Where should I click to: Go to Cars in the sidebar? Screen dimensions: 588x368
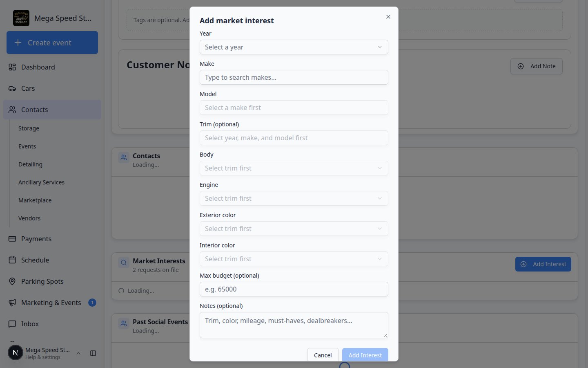pos(52,88)
